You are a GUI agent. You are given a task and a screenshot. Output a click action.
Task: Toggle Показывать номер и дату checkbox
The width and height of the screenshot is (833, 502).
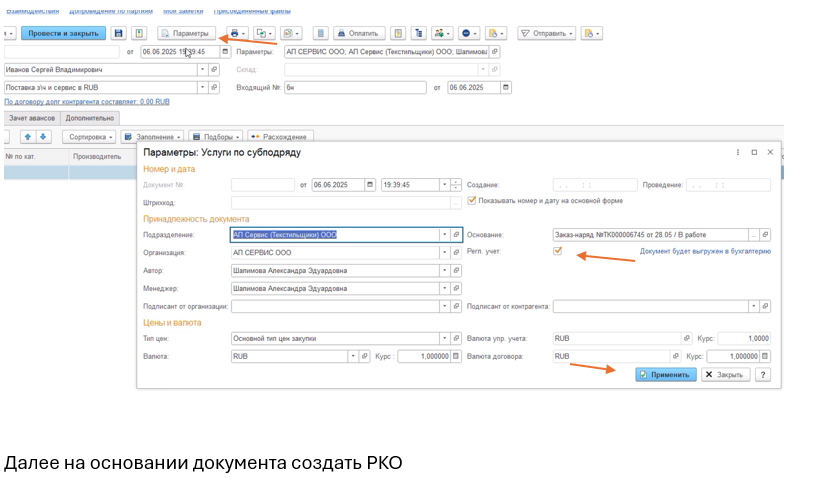click(x=472, y=200)
